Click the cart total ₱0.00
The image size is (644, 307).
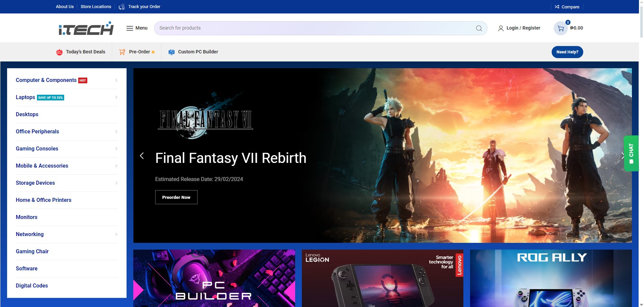tap(577, 28)
